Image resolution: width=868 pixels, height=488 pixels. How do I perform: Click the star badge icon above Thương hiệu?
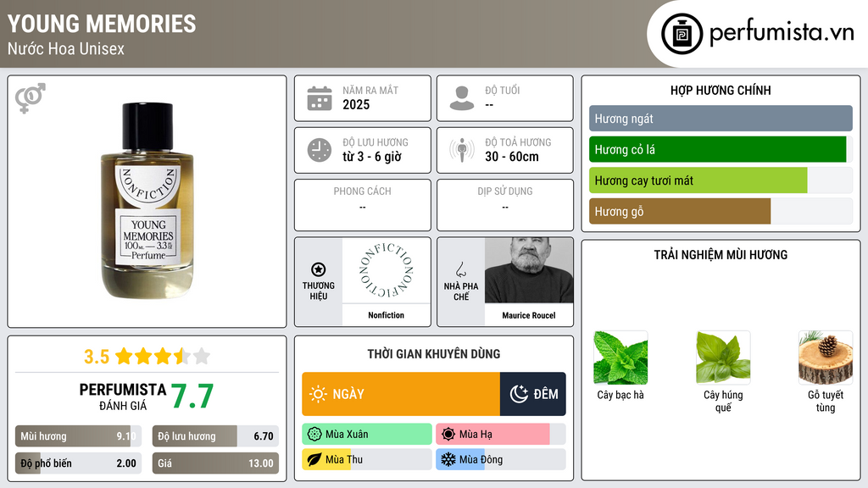(x=319, y=269)
